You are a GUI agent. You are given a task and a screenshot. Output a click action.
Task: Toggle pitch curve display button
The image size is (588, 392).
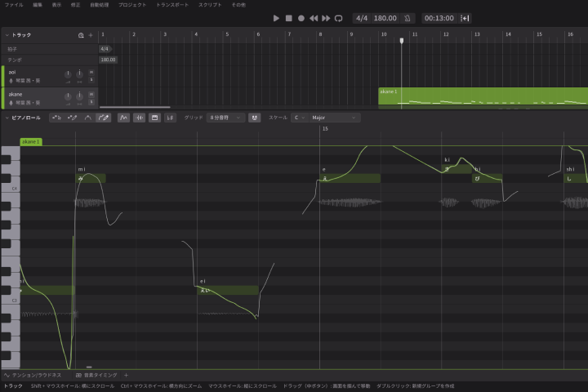click(x=123, y=118)
